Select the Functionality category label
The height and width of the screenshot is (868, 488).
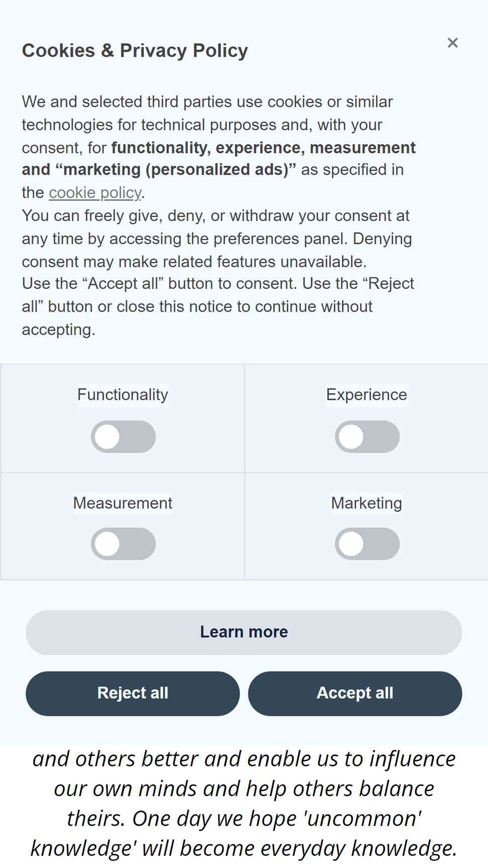click(x=123, y=395)
